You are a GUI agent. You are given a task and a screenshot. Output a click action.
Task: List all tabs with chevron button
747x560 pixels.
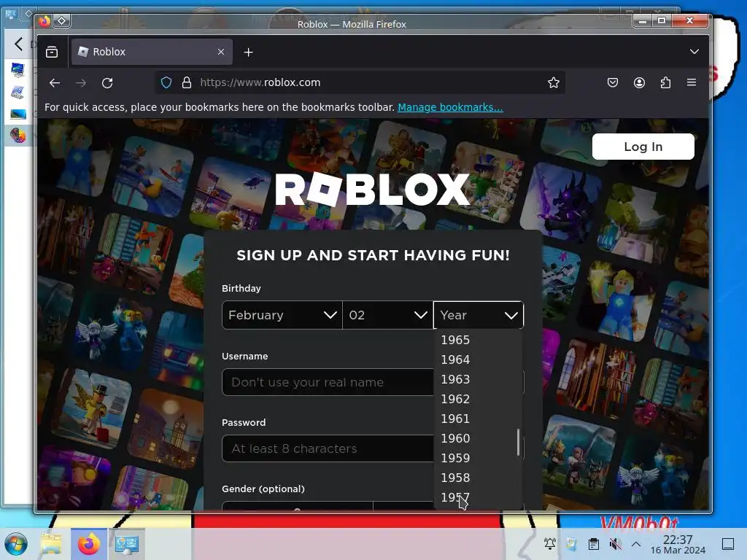(694, 52)
